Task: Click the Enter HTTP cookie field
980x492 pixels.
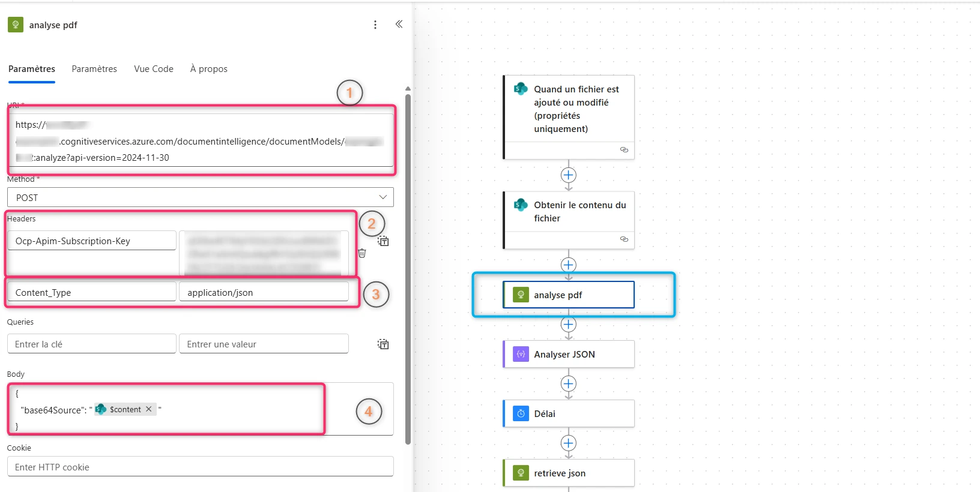Action: [201, 467]
